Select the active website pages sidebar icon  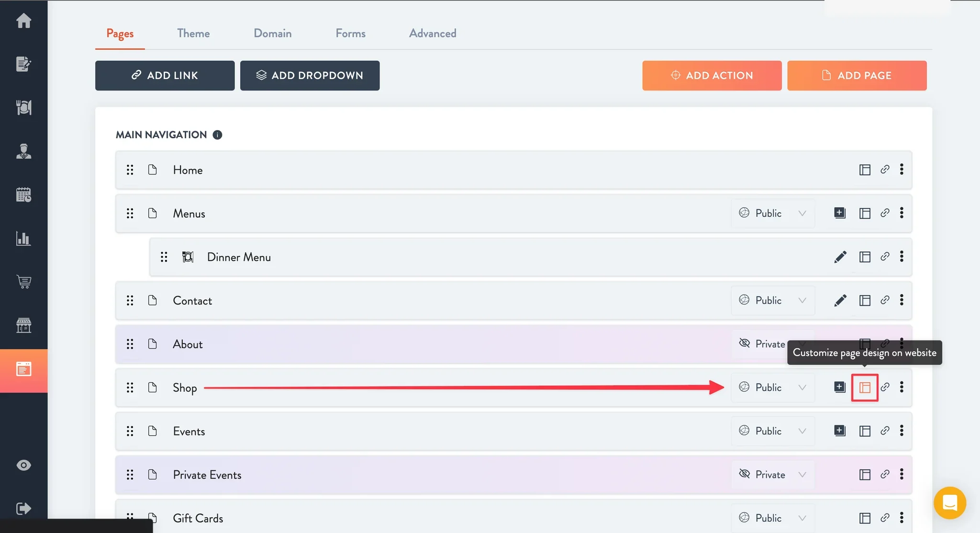(23, 369)
